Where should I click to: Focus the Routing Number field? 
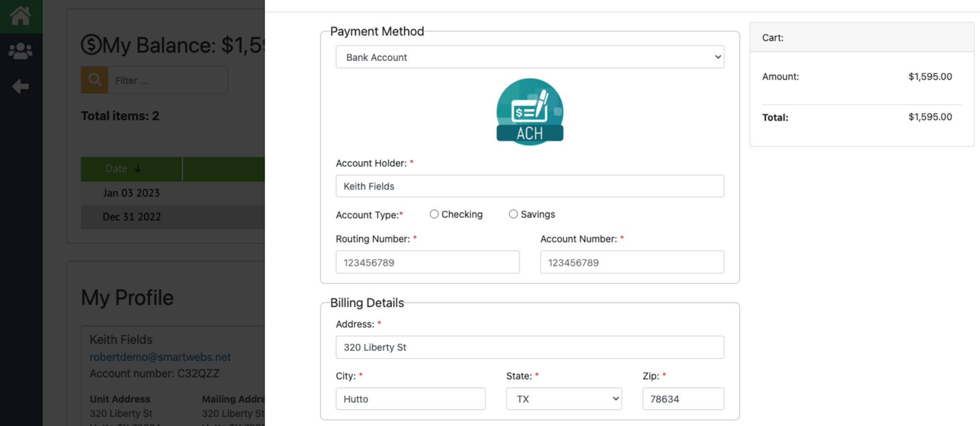(427, 262)
